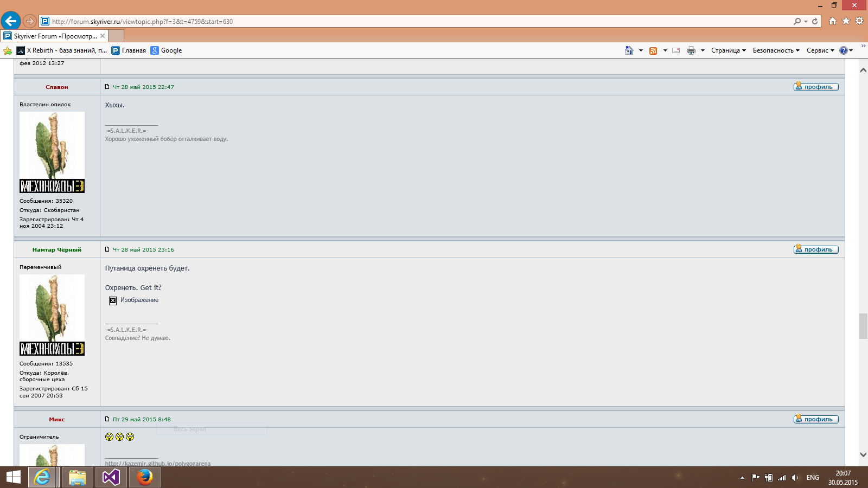Click post icon beside Чт 28 май 23:16
This screenshot has height=488, width=868.
coord(107,249)
